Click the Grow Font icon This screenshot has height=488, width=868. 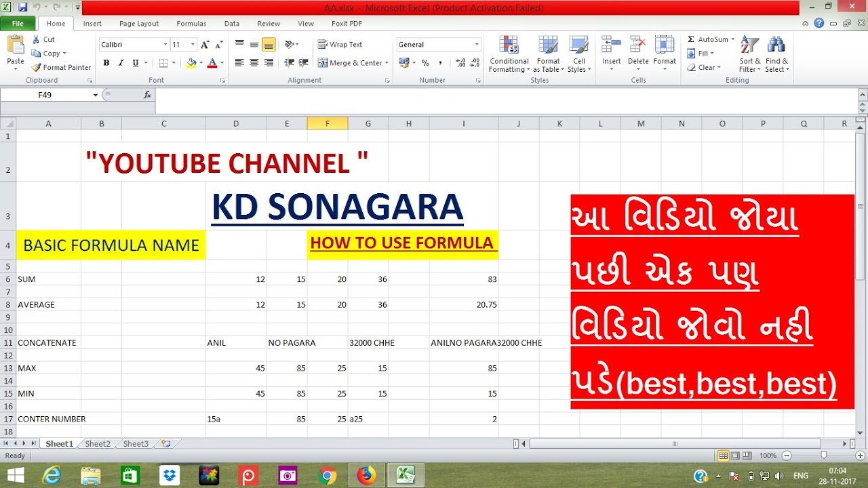click(x=205, y=45)
